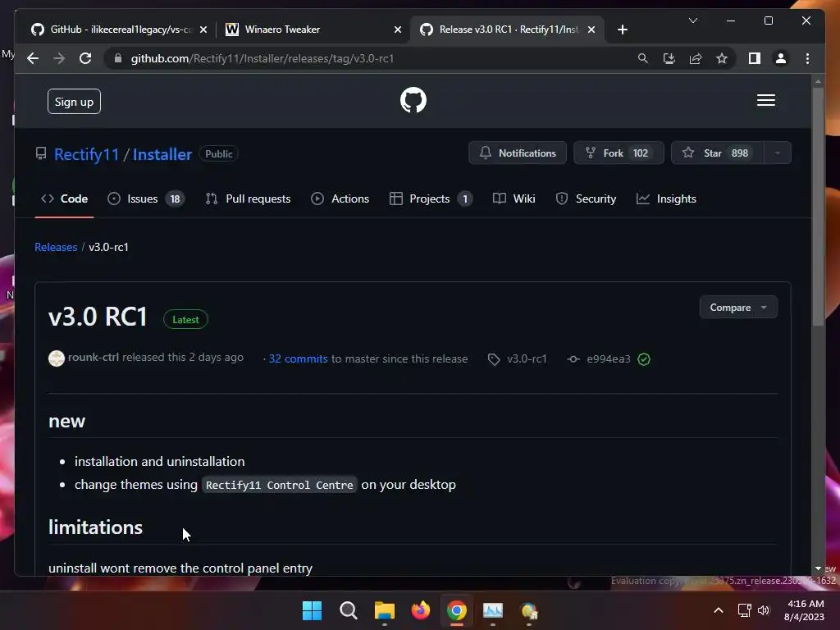The image size is (840, 630).
Task: Share this page via address bar icon
Action: pyautogui.click(x=696, y=58)
